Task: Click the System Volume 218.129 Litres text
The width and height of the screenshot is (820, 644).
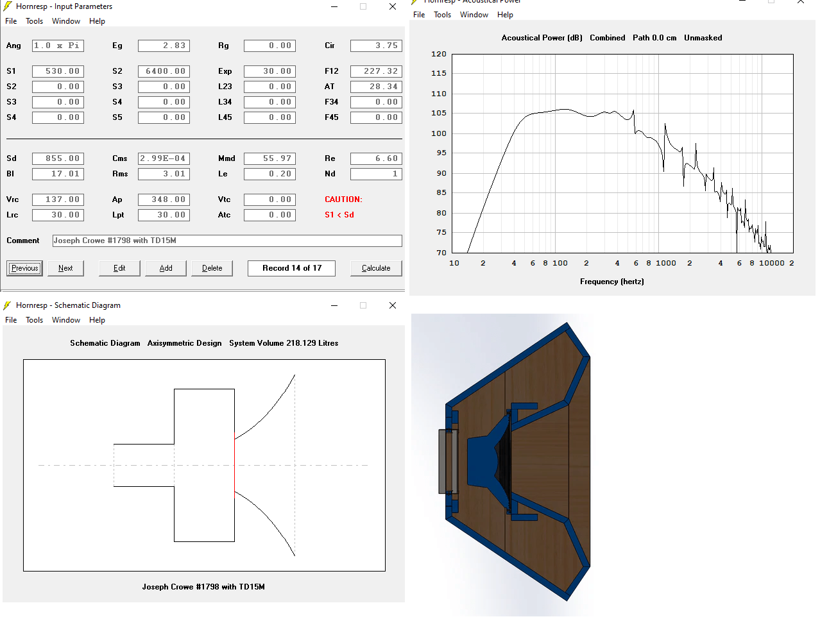Action: click(x=284, y=343)
